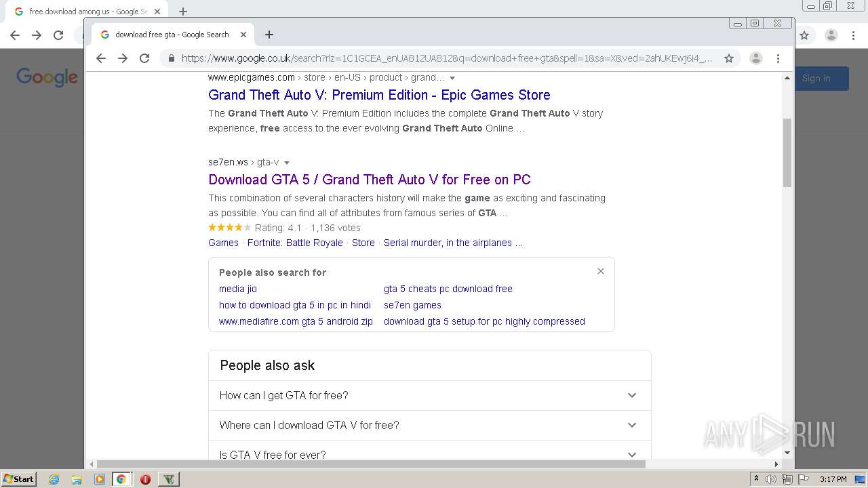Open the Start menu
This screenshot has height=488, width=868.
coord(18,479)
